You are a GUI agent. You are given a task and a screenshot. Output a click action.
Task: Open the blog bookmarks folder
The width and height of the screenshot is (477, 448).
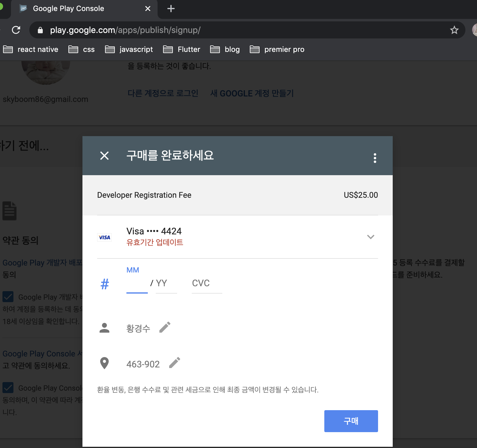click(225, 49)
